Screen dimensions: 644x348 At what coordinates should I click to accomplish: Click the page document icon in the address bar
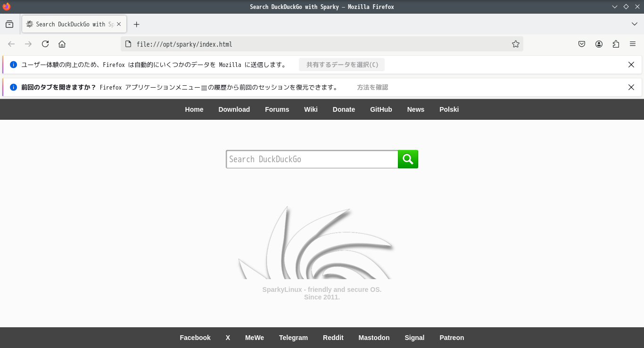click(x=128, y=44)
